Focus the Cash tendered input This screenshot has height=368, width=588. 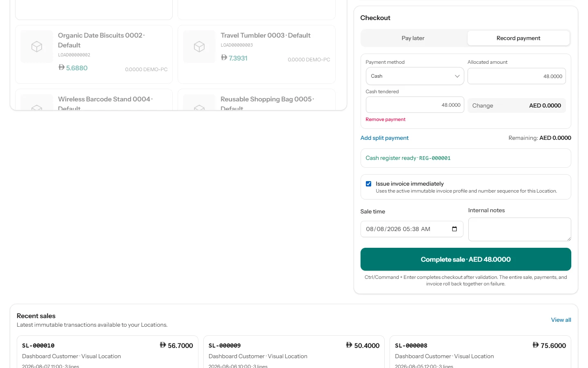point(415,105)
